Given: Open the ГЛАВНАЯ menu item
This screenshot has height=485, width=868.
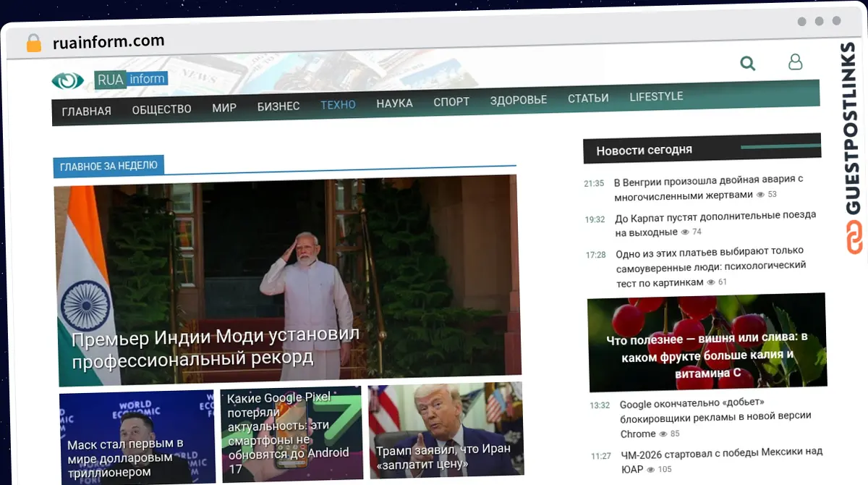Looking at the screenshot, I should click(87, 111).
